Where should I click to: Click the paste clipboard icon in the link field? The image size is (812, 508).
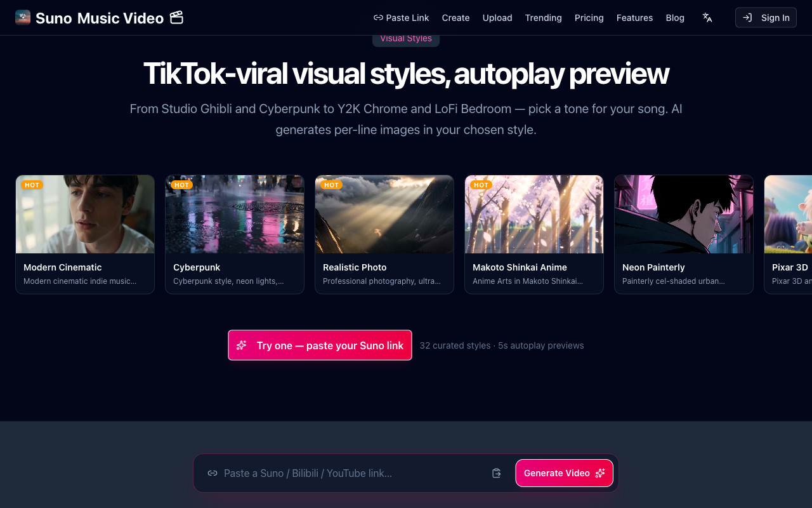497,473
